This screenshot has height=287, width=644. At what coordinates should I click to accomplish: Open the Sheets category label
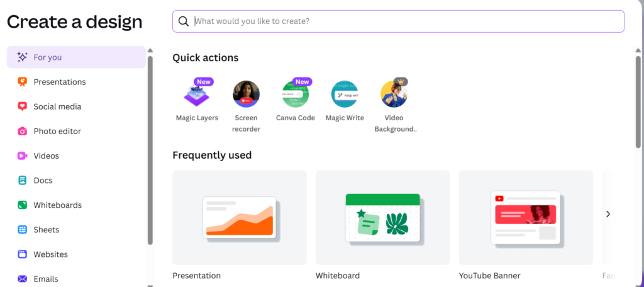tap(47, 230)
